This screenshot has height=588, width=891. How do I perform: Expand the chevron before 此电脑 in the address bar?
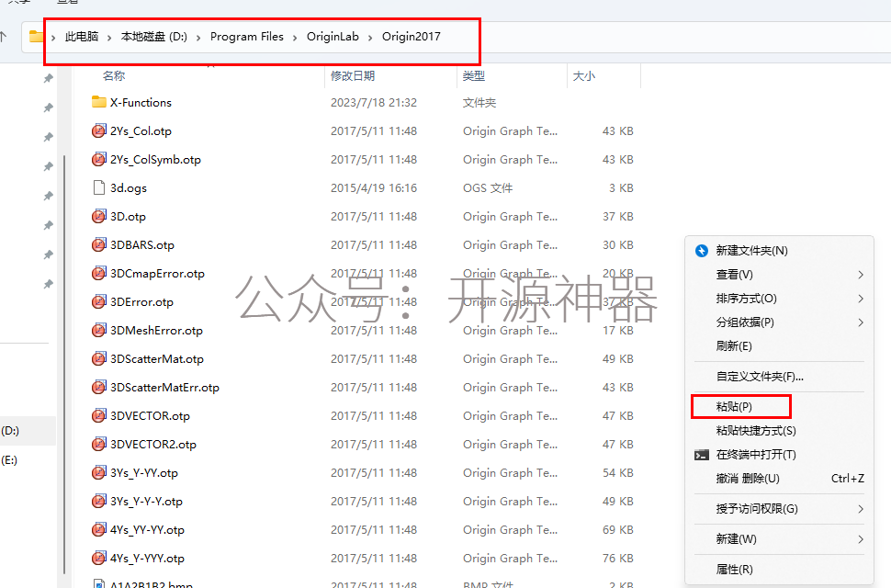pyautogui.click(x=53, y=38)
